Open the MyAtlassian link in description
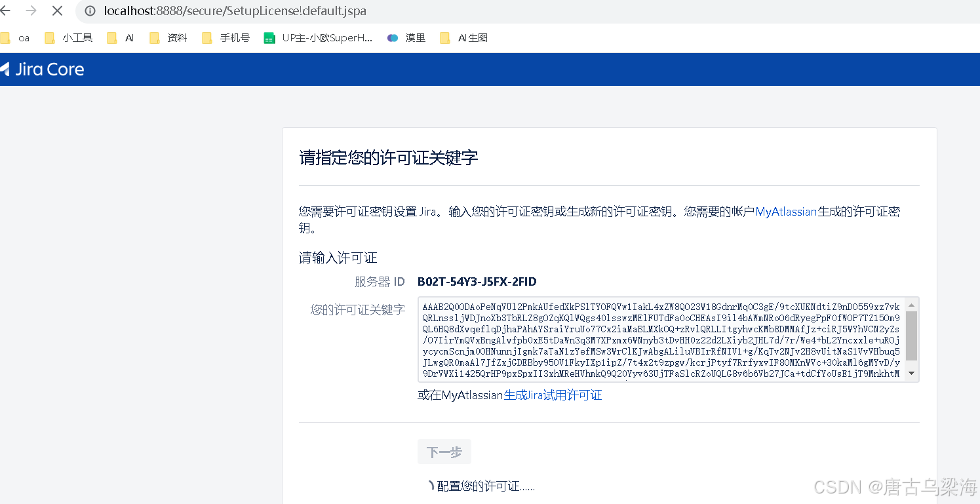The height and width of the screenshot is (504, 980). [786, 212]
